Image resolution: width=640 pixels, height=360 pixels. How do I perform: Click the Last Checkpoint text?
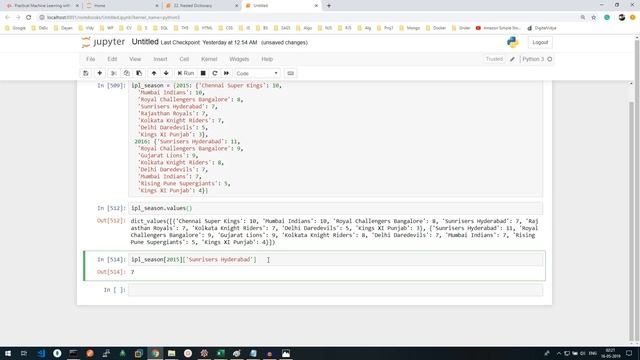209,42
